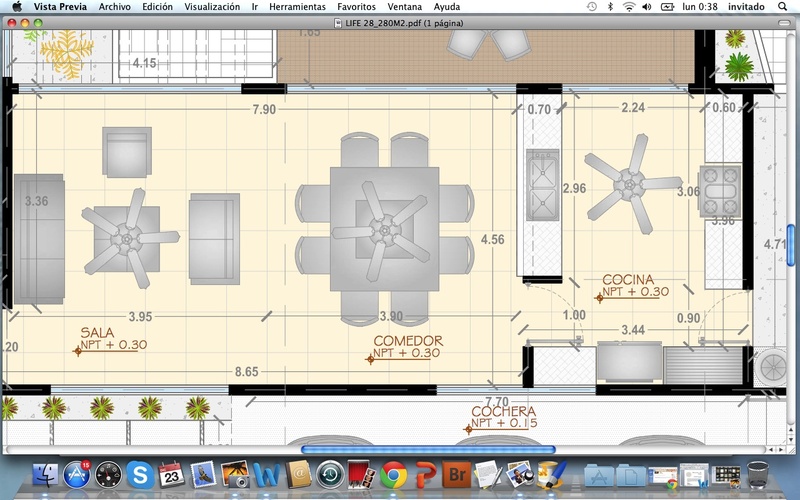800x500 pixels.
Task: Open Spotlight search magnifier icon
Action: click(783, 6)
